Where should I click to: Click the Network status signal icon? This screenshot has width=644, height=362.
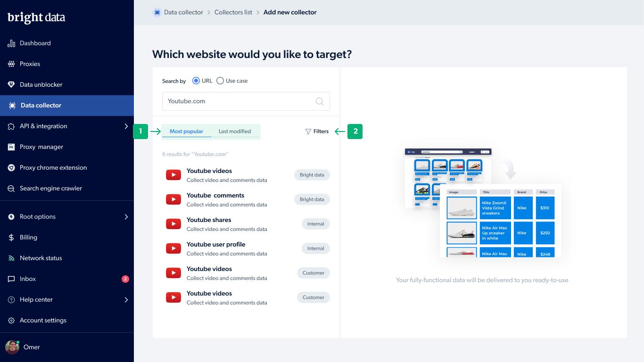(x=11, y=258)
